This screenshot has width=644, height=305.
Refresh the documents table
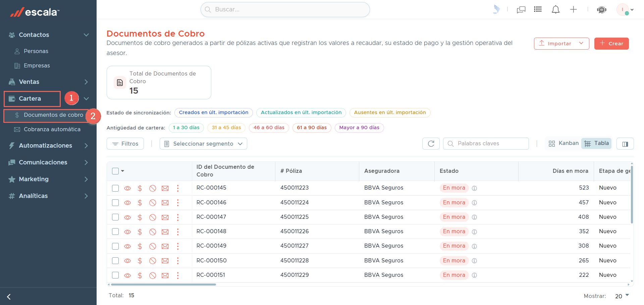point(431,144)
